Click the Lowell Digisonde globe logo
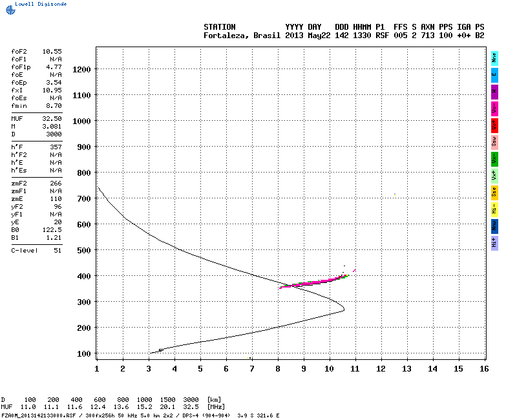517x420 pixels. 10,10
